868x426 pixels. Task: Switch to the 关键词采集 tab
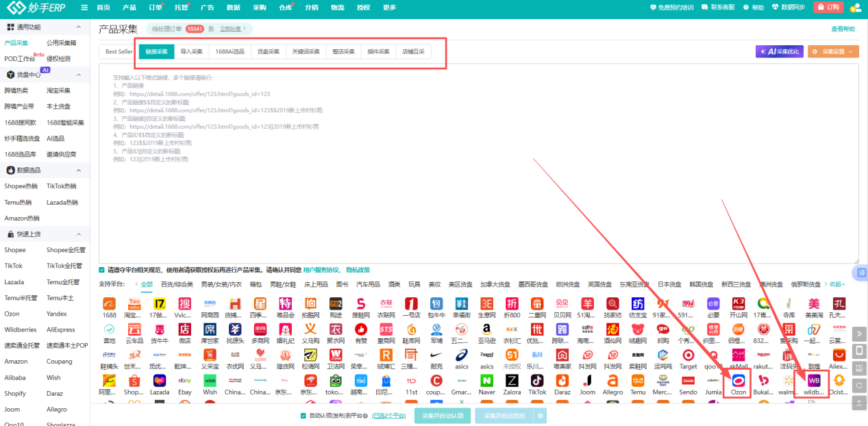pos(306,51)
